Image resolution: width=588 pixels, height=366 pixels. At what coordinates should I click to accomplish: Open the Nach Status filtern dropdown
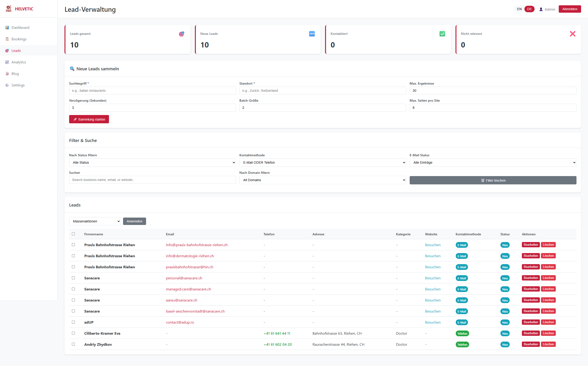click(x=152, y=162)
